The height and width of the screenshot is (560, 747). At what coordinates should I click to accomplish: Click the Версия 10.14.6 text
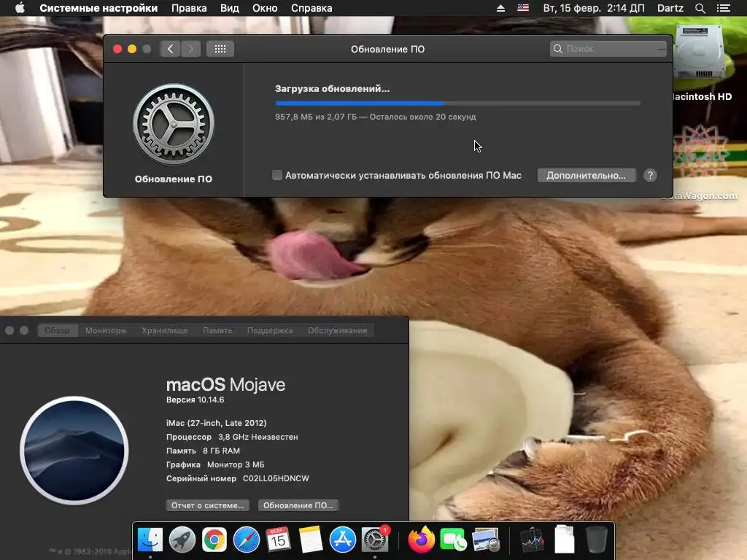pos(195,400)
